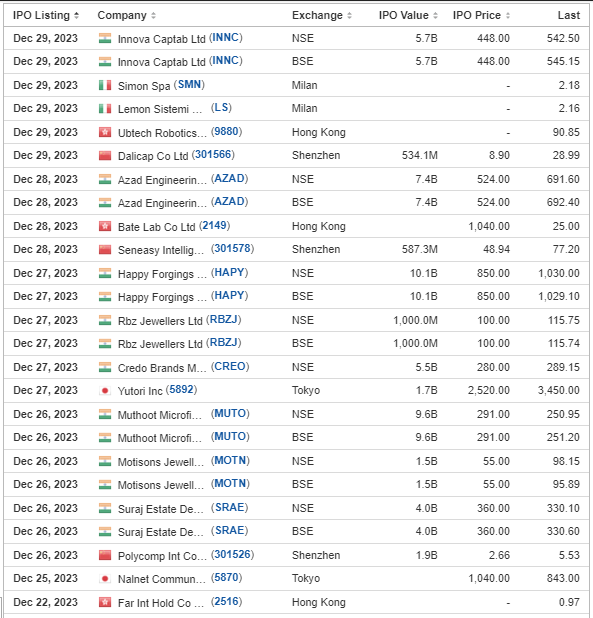The width and height of the screenshot is (593, 618).
Task: Select Bate Lab Co Ltd company name
Action: 156,227
